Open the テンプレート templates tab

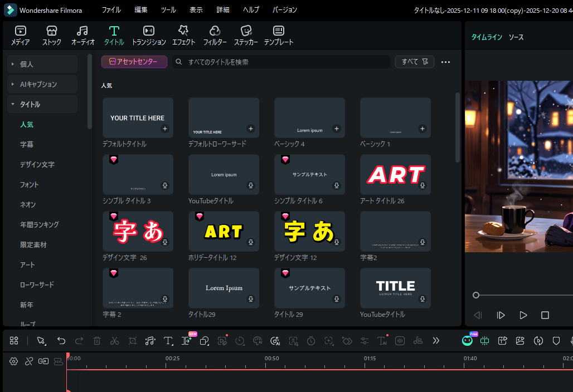click(279, 36)
